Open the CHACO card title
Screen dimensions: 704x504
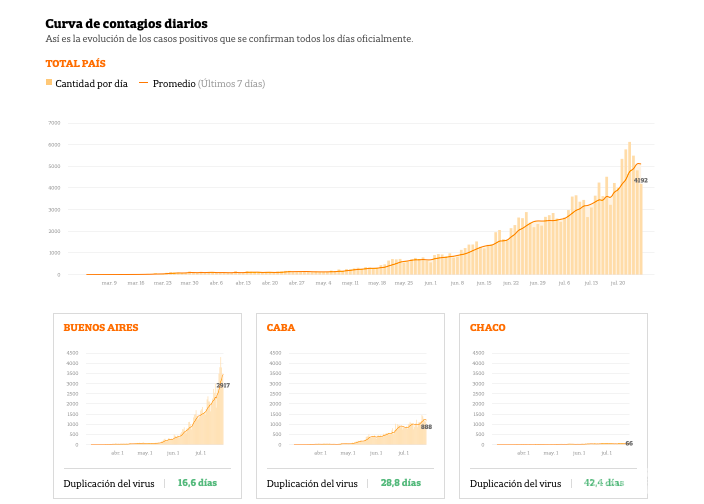click(x=487, y=327)
